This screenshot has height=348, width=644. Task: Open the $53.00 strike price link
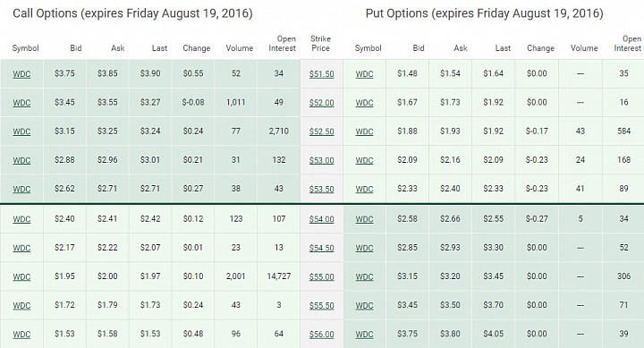(321, 160)
